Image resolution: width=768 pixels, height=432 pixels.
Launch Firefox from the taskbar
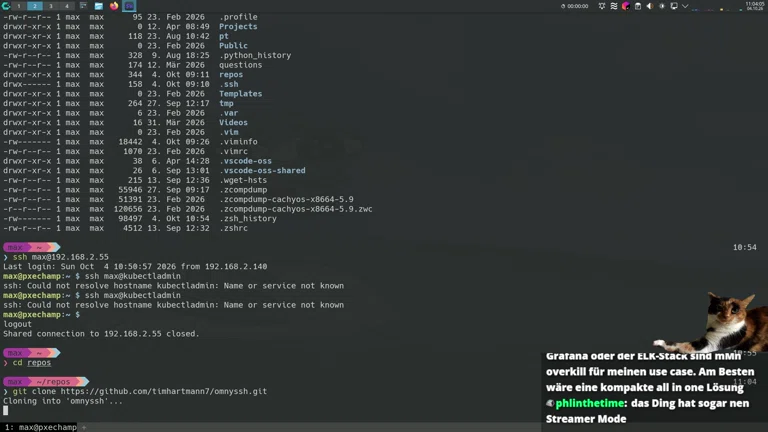click(x=114, y=6)
